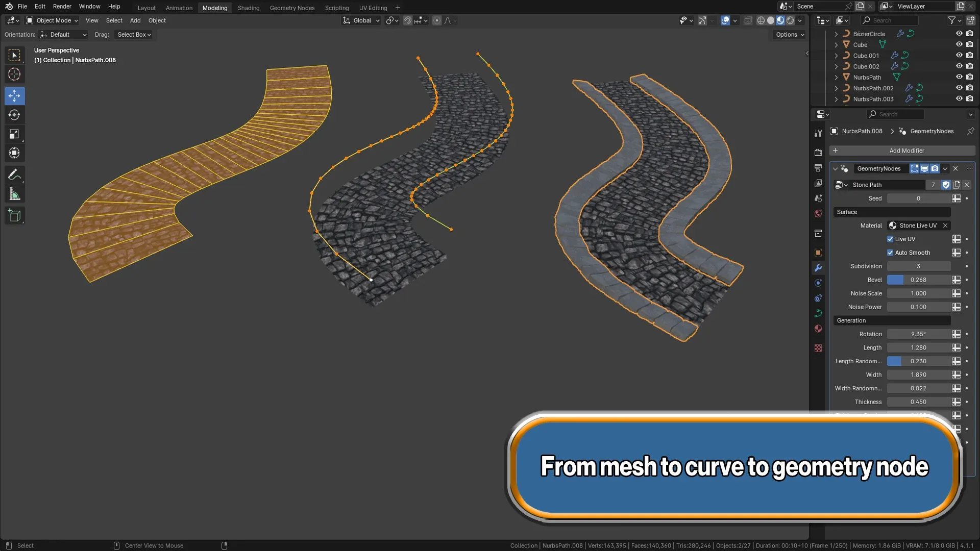Image resolution: width=980 pixels, height=551 pixels.
Task: Click the Material Properties icon
Action: [819, 329]
